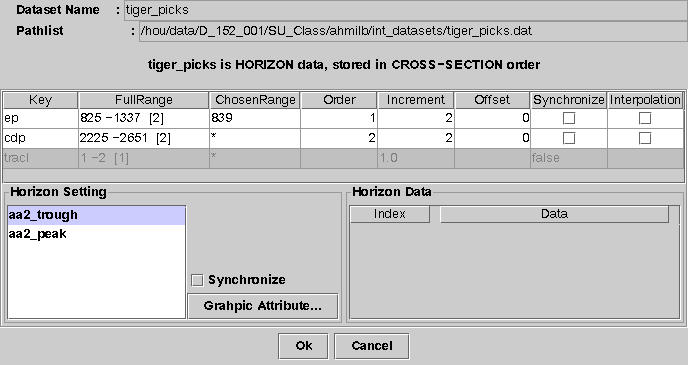Click the ChosenRange column header
The height and width of the screenshot is (365, 688).
click(x=255, y=100)
